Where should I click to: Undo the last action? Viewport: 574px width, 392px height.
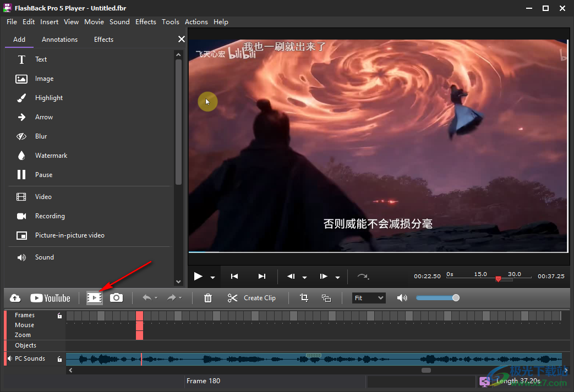click(147, 297)
